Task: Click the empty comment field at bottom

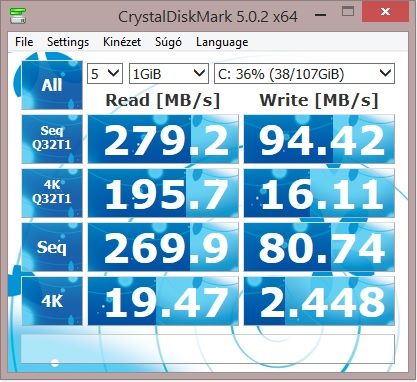Action: click(x=208, y=349)
